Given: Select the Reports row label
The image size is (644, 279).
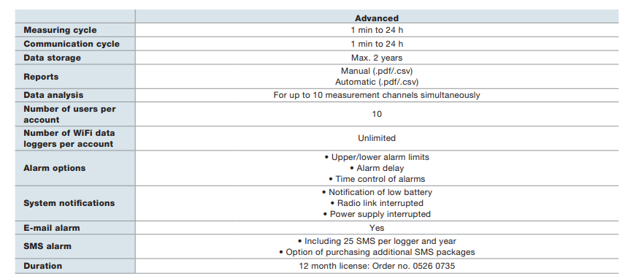Looking at the screenshot, I should pyautogui.click(x=41, y=77).
